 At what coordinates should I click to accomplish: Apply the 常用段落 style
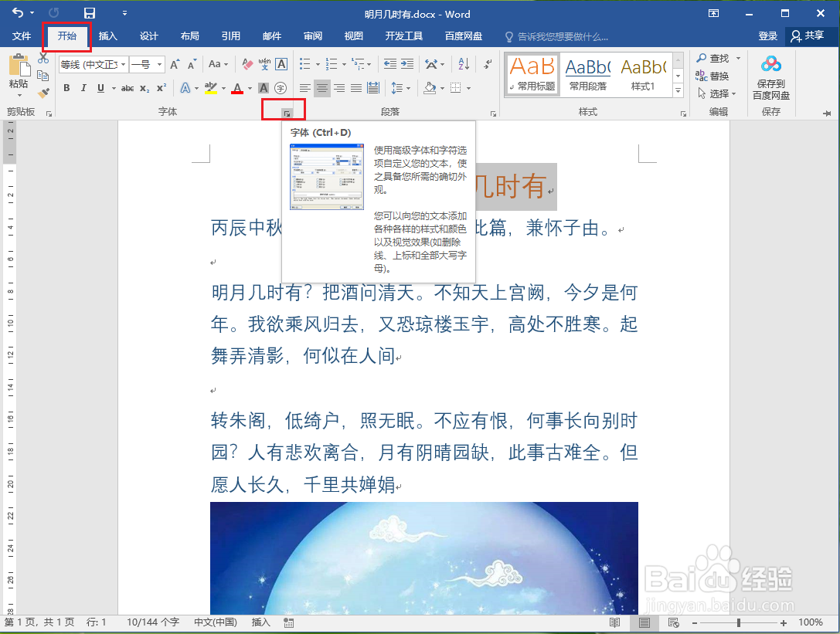pos(587,74)
